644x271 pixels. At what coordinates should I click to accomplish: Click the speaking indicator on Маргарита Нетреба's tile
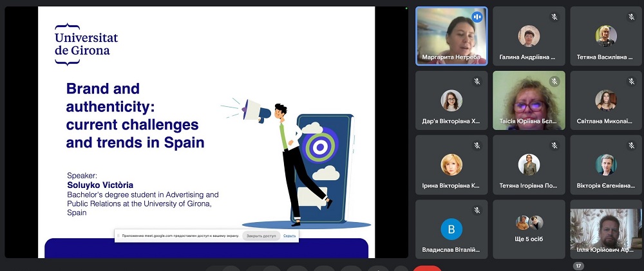(477, 17)
